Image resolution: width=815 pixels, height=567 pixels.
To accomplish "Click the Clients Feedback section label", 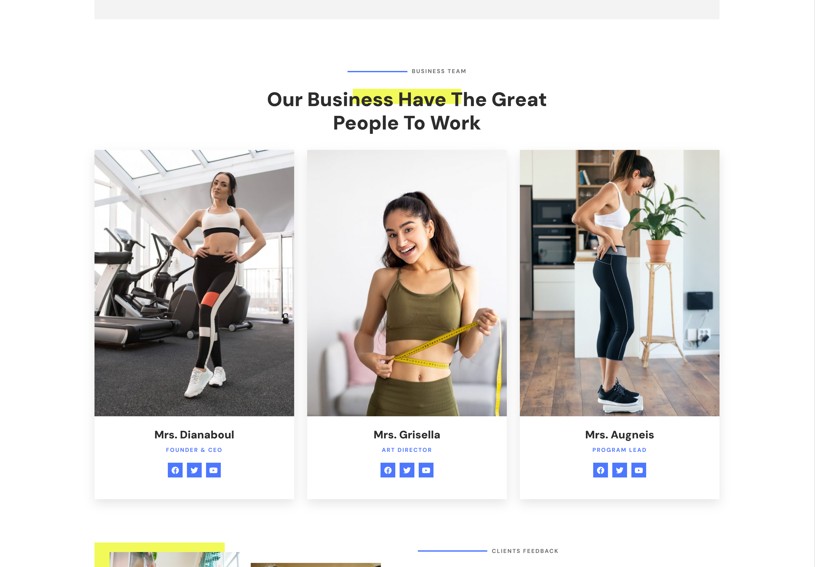I will [x=525, y=551].
